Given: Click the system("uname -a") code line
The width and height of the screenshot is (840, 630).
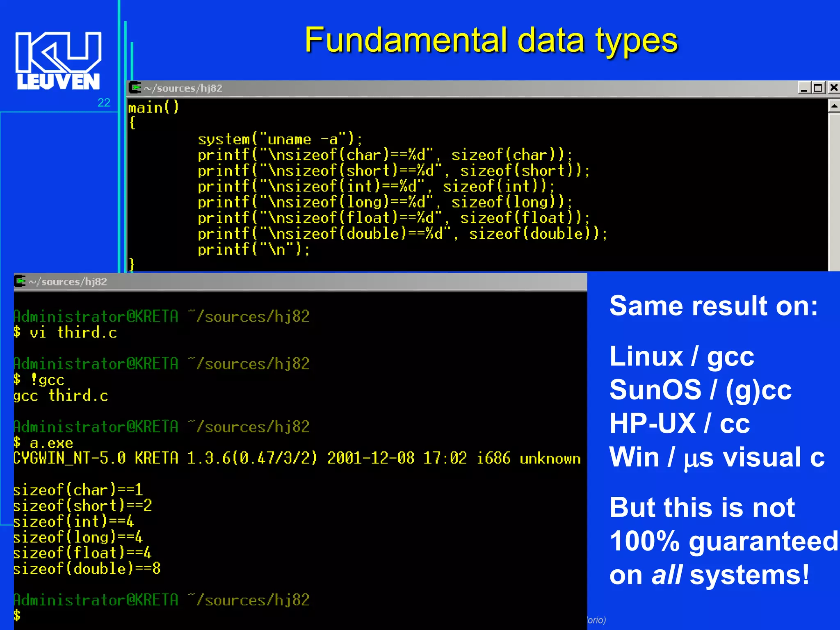Looking at the screenshot, I should [280, 139].
